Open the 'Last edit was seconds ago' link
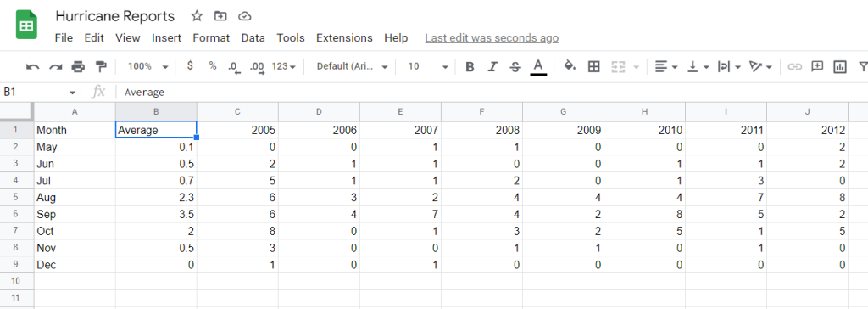This screenshot has width=868, height=309. click(x=492, y=37)
